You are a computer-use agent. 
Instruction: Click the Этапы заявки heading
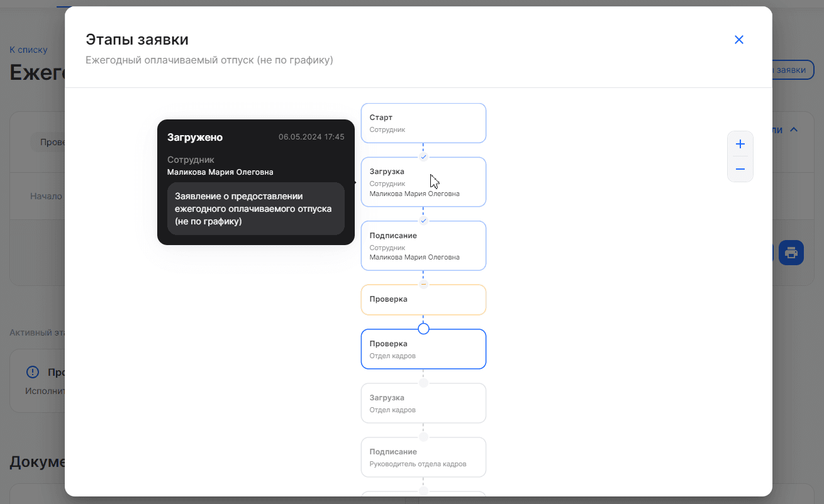click(x=137, y=40)
